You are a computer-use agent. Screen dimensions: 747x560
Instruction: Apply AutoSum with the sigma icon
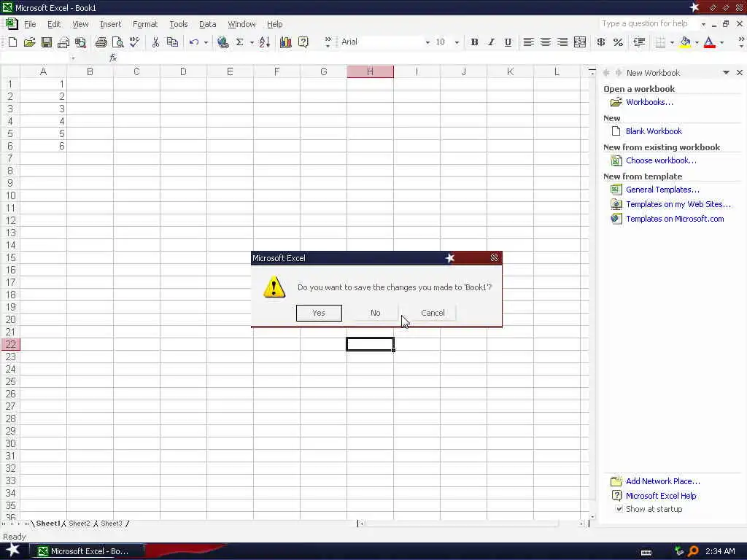coord(239,42)
